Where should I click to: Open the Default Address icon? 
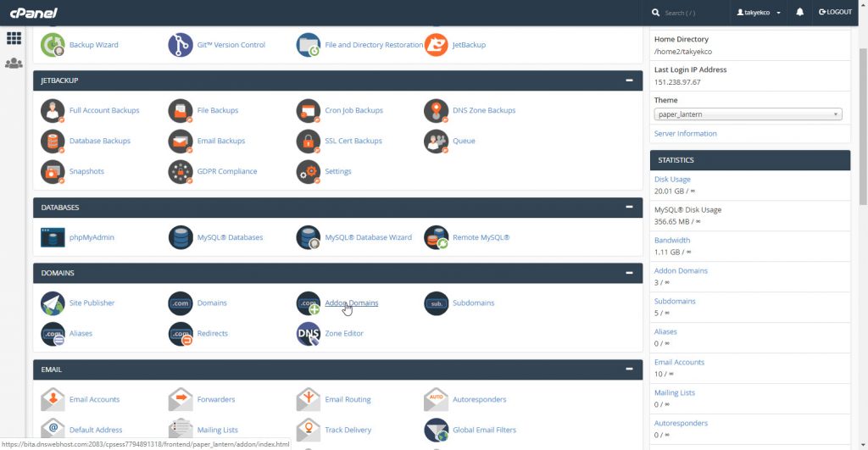click(53, 430)
